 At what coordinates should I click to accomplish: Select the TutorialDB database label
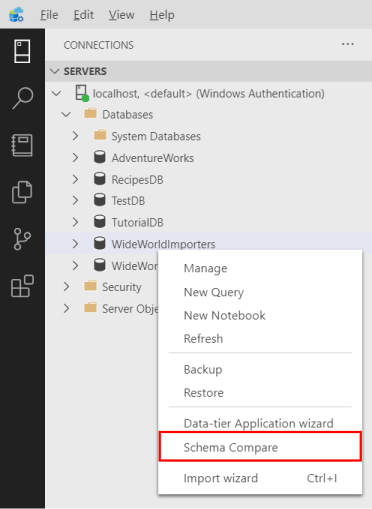click(137, 222)
